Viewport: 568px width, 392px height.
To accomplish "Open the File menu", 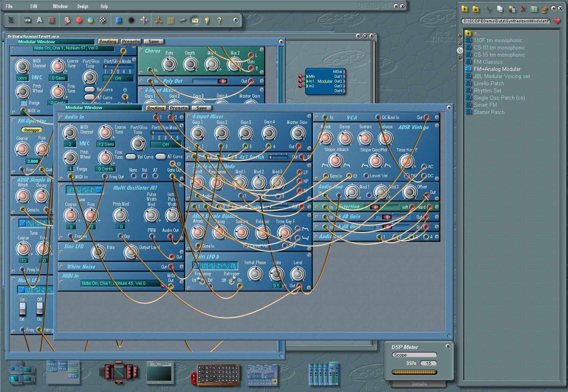I will click(x=9, y=6).
